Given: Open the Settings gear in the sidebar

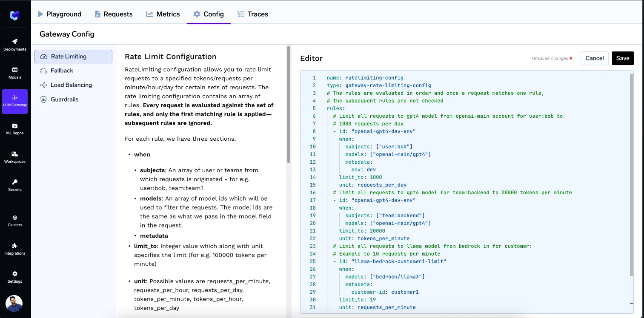Looking at the screenshot, I should coord(15,277).
